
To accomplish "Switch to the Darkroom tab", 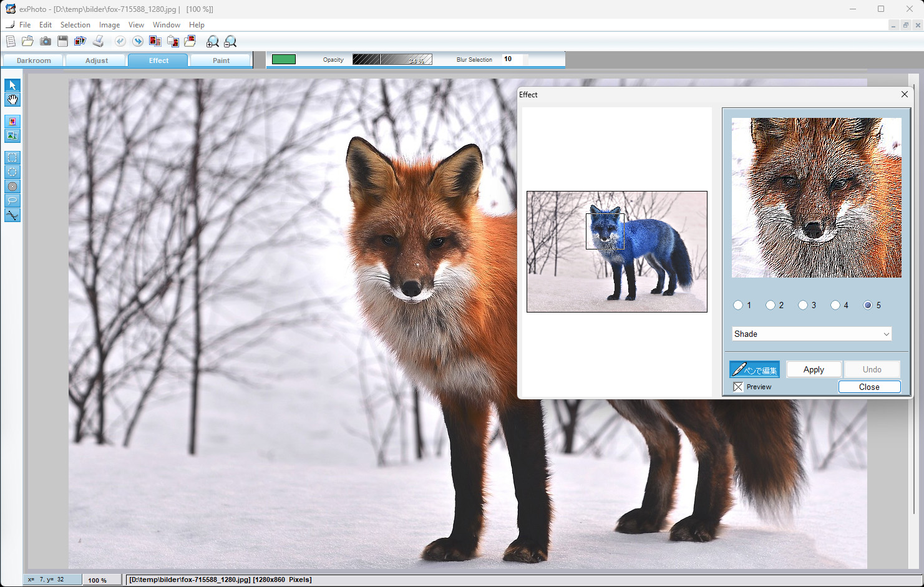I will point(34,61).
